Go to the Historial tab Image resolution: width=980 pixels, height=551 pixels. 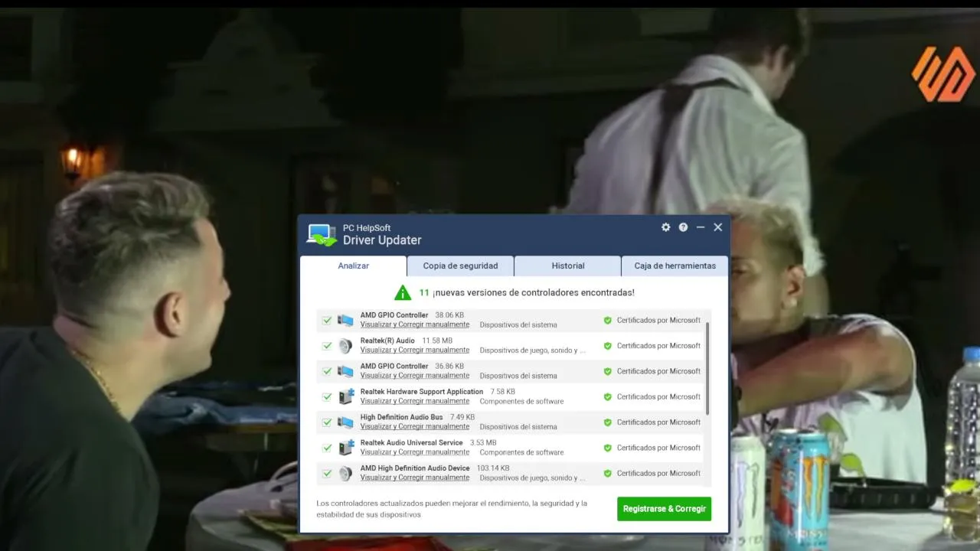click(x=568, y=266)
